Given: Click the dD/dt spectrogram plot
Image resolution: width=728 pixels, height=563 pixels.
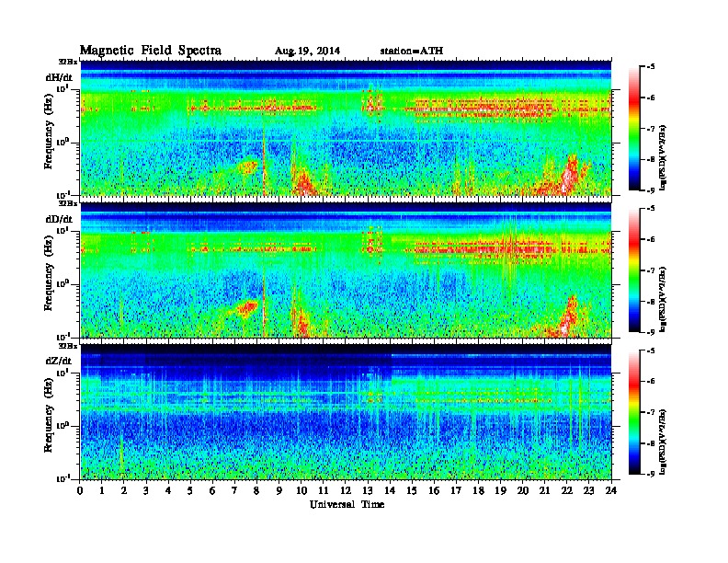Looking at the screenshot, I should 346,270.
